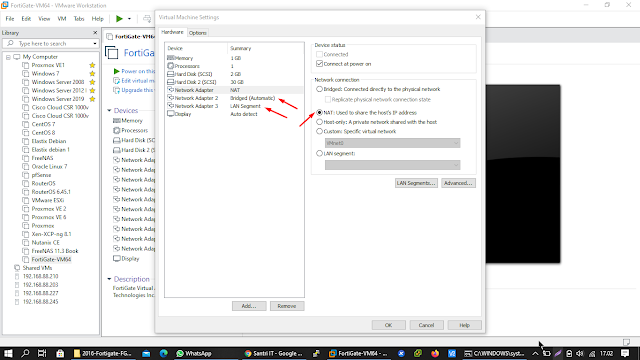
Task: Select Bridged network connection option
Action: click(320, 89)
